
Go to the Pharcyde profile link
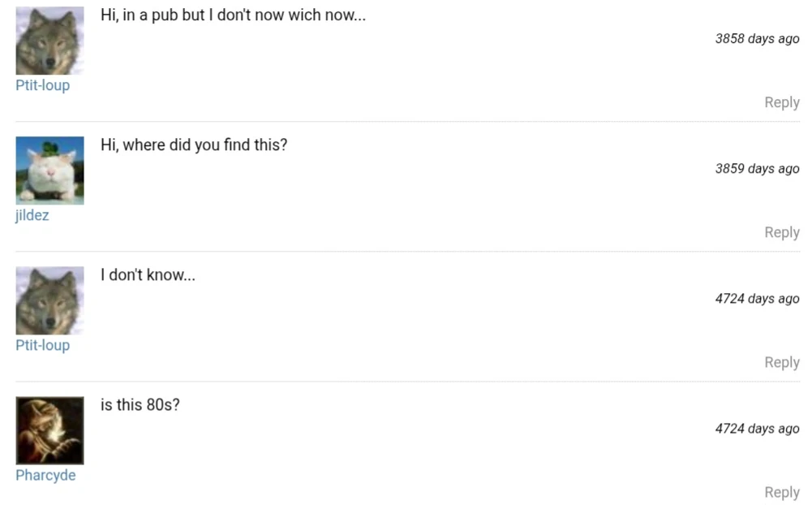[x=45, y=475]
